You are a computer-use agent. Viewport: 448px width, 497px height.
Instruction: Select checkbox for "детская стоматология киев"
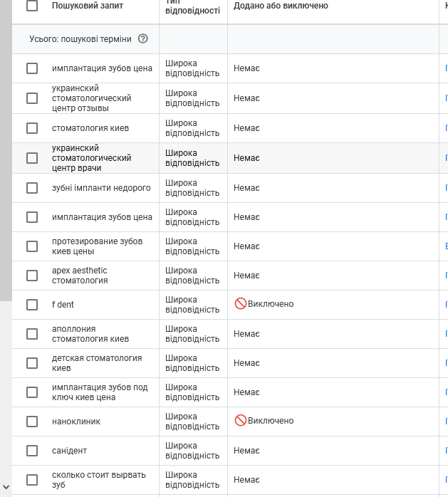(x=32, y=363)
